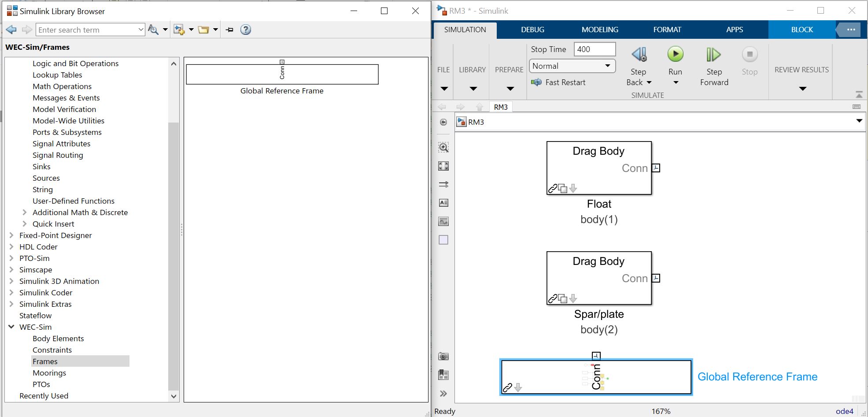Expand HDL Coder library
Image resolution: width=868 pixels, height=417 pixels.
coord(11,247)
